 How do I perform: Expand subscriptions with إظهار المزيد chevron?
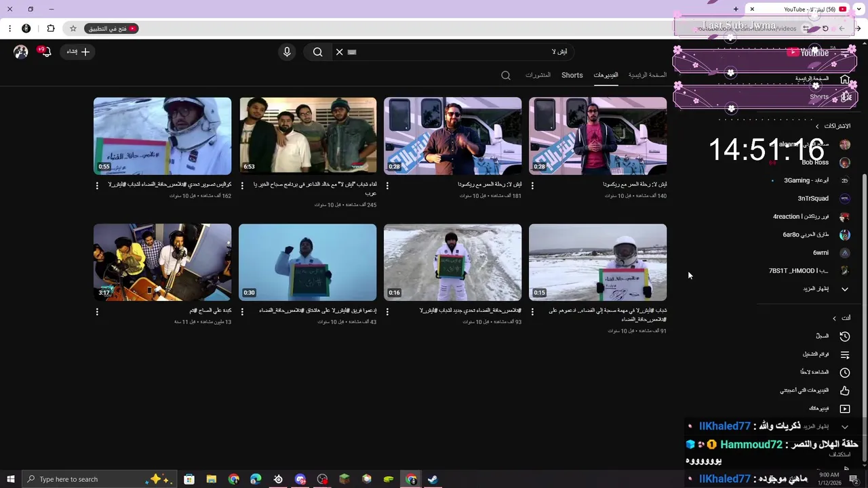pos(845,289)
